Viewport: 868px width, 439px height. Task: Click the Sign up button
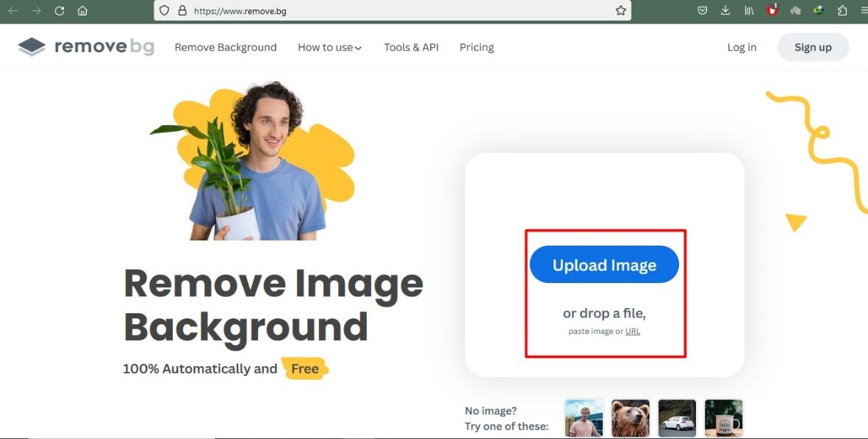pyautogui.click(x=813, y=47)
